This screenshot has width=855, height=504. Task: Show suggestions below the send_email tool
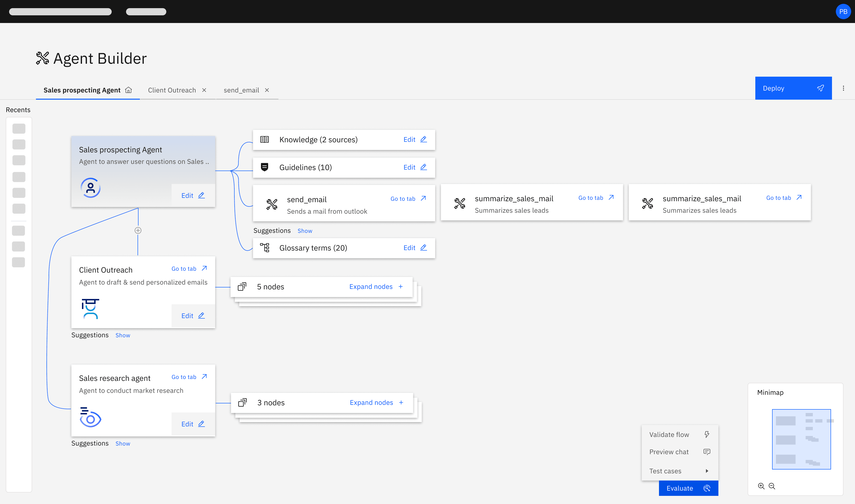[x=305, y=231]
